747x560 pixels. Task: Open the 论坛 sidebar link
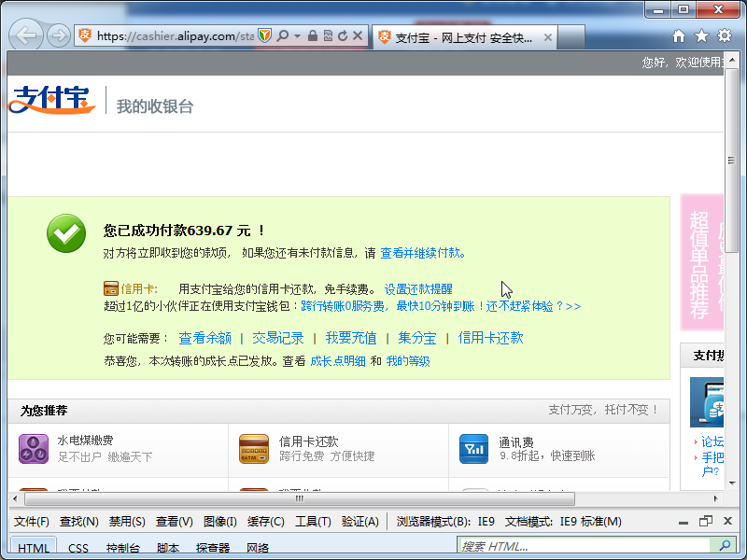[x=712, y=441]
